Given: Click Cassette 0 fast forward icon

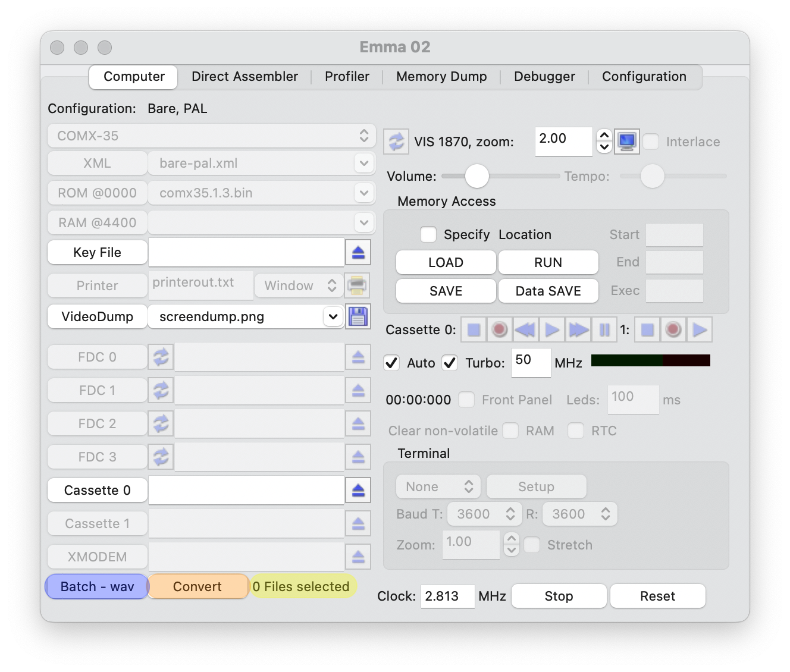Looking at the screenshot, I should pos(578,329).
